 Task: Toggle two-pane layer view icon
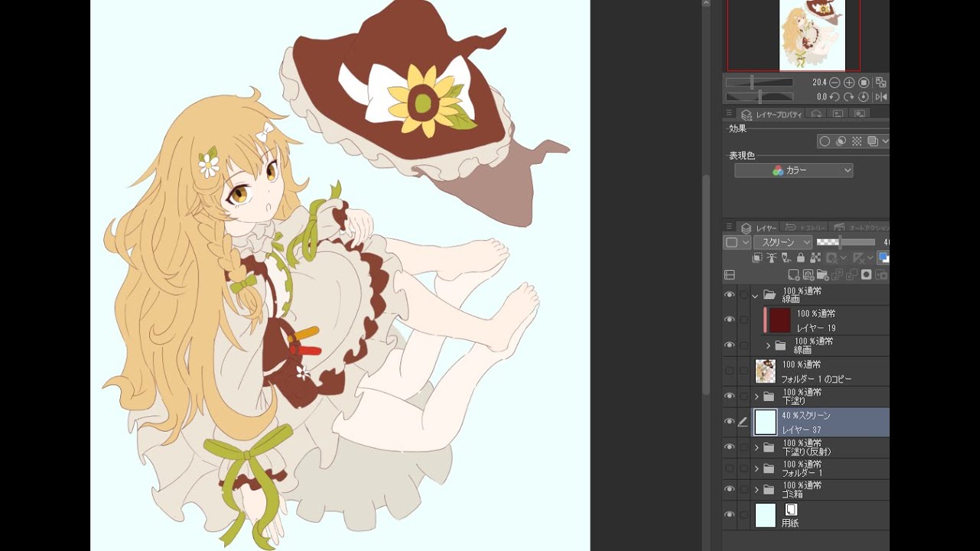[x=730, y=275]
